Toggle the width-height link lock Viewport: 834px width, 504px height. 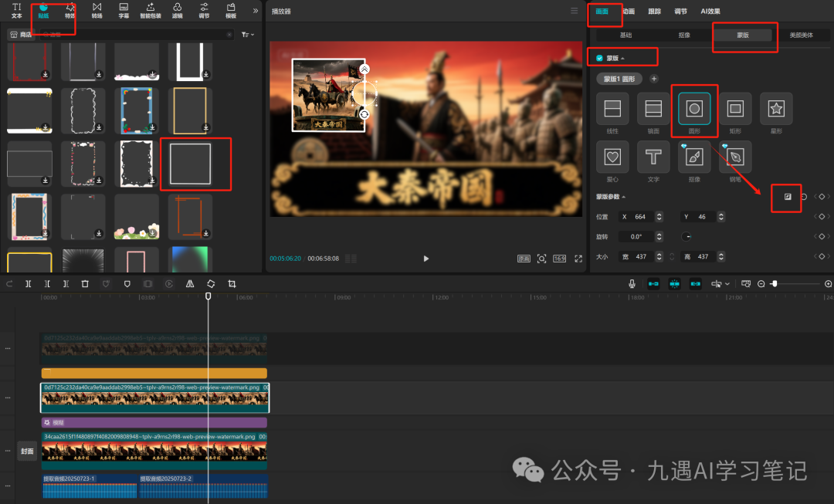click(x=673, y=257)
